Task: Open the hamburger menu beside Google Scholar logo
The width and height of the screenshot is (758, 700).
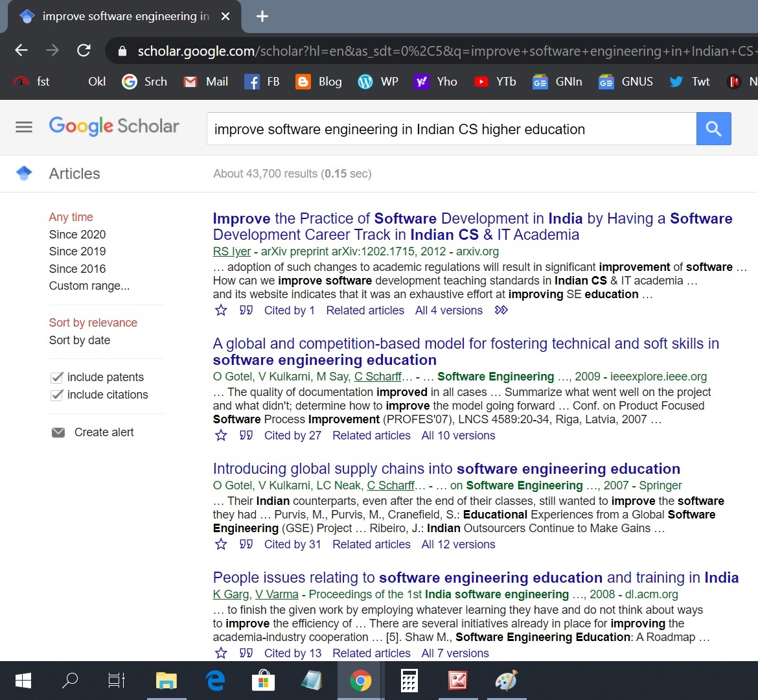Action: 24,127
